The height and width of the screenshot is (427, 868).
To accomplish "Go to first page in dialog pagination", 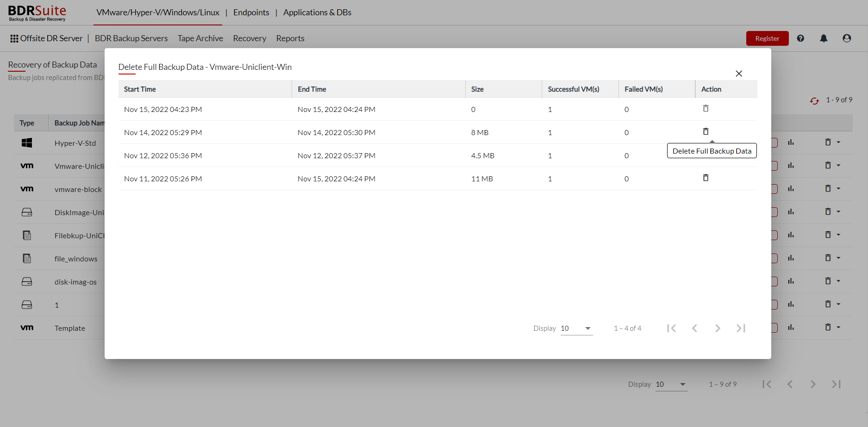I will pyautogui.click(x=672, y=328).
